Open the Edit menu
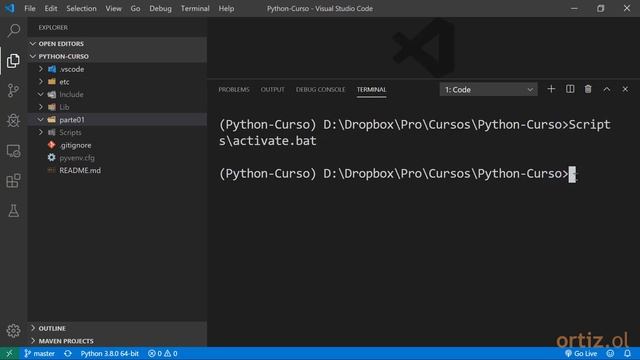640x360 pixels. point(51,8)
